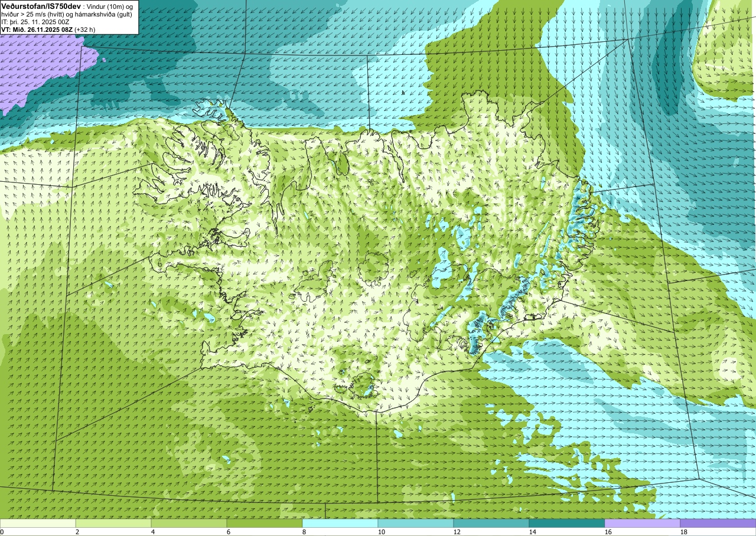
Task: Click the olive green 6–8 m/s legend swatch
Action: (x=265, y=523)
